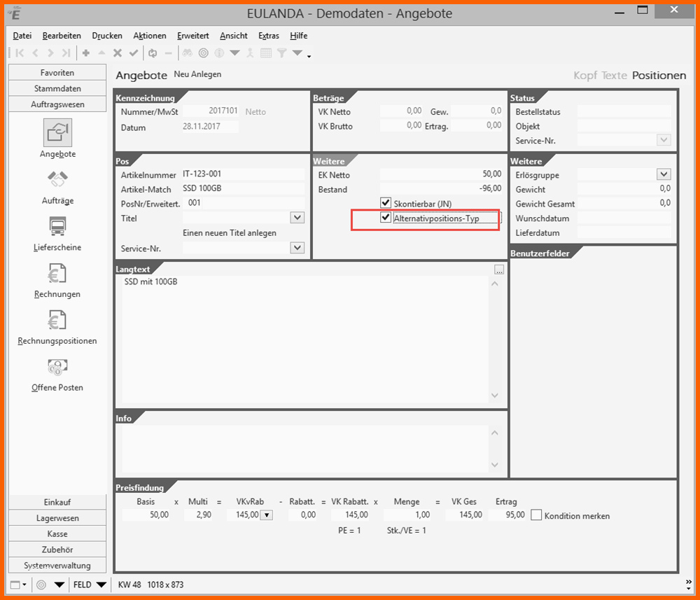This screenshot has height=600, width=700.
Task: Switch to Texte tab
Action: tap(614, 76)
